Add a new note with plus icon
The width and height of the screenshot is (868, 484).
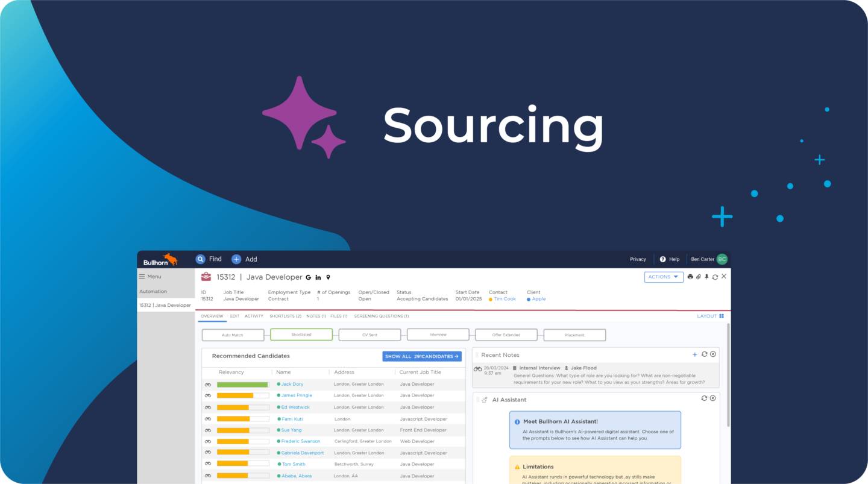click(695, 354)
